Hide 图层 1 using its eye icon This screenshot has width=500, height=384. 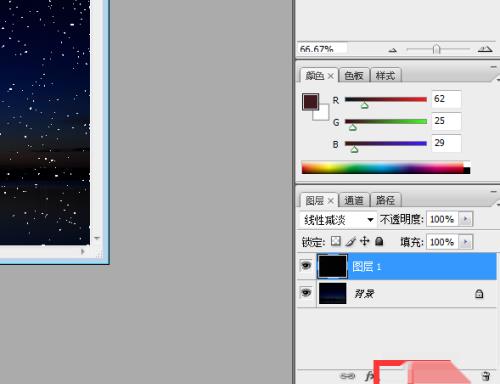point(306,266)
